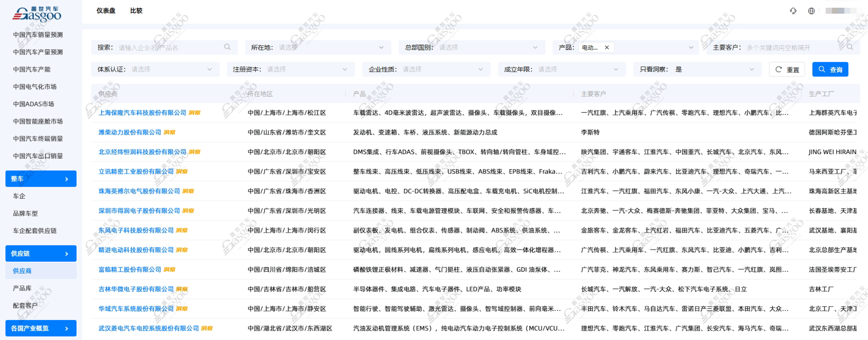The image size is (868, 340).
Task: Open 中国汽车销量预测 in sidebar
Action: (38, 35)
